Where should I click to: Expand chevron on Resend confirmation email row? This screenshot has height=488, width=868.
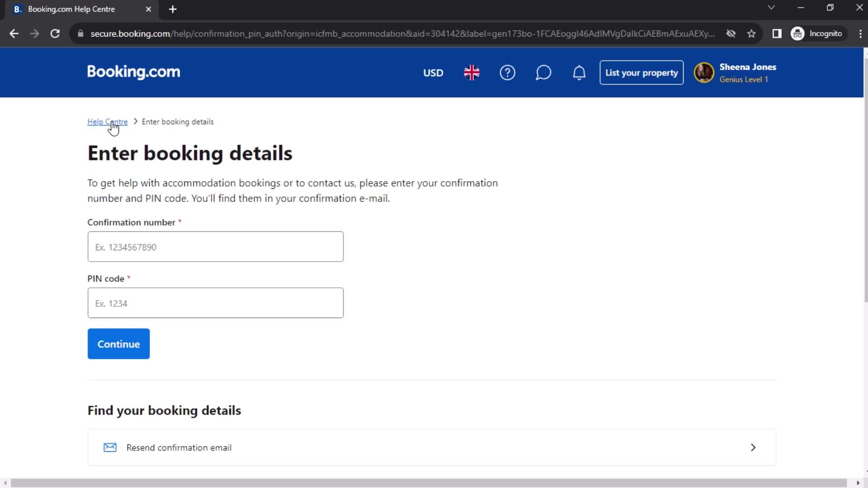[x=753, y=447]
